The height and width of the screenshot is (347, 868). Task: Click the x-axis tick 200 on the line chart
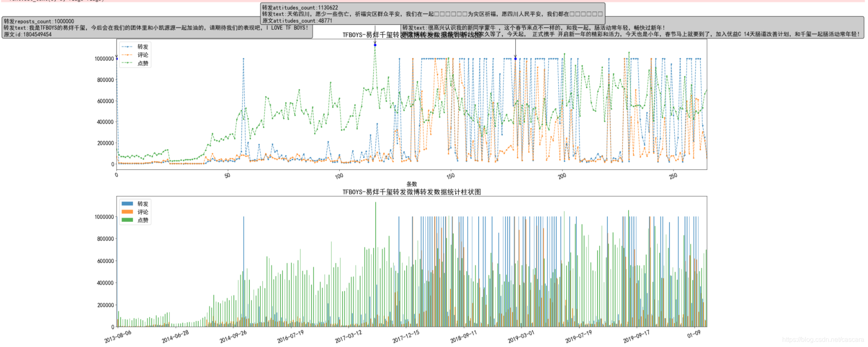(562, 176)
